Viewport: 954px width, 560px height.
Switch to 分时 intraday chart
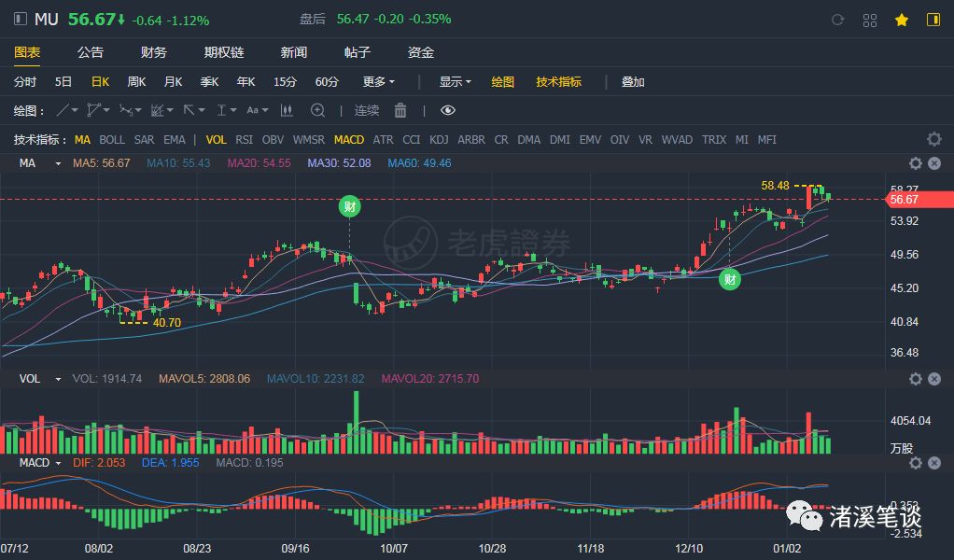coord(25,81)
